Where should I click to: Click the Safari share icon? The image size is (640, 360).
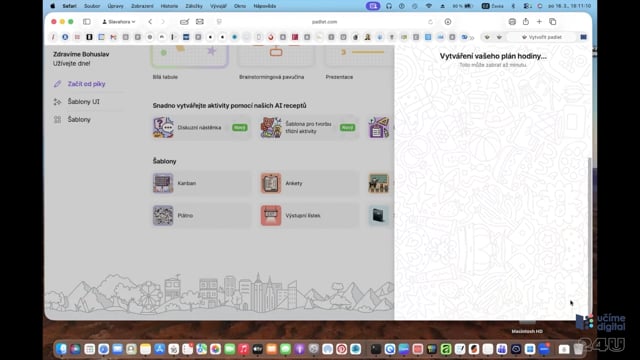pos(526,22)
